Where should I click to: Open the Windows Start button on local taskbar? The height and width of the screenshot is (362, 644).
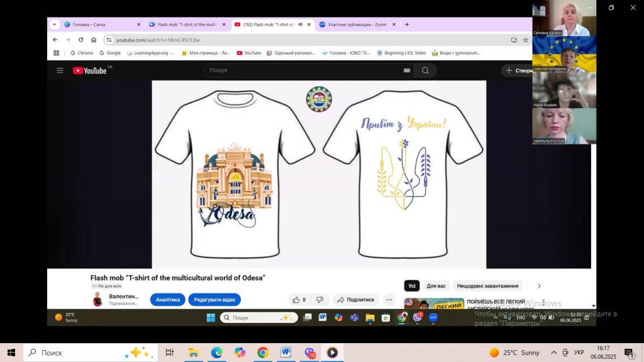pyautogui.click(x=11, y=353)
